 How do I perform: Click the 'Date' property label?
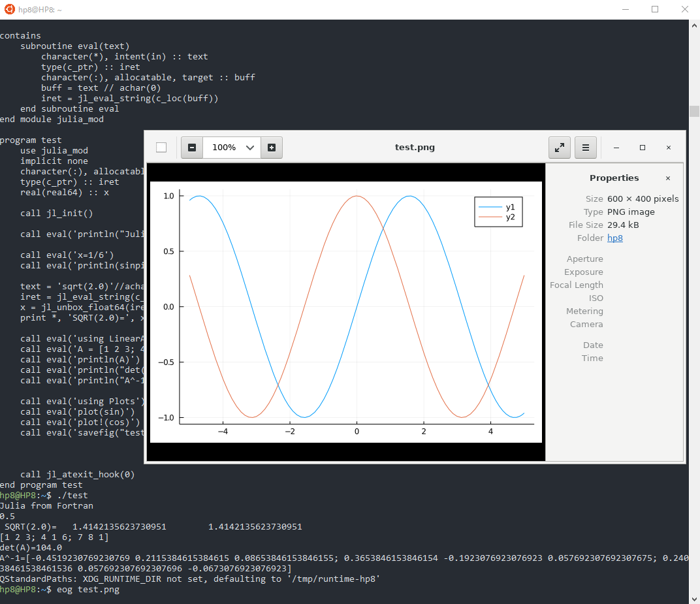click(x=593, y=345)
